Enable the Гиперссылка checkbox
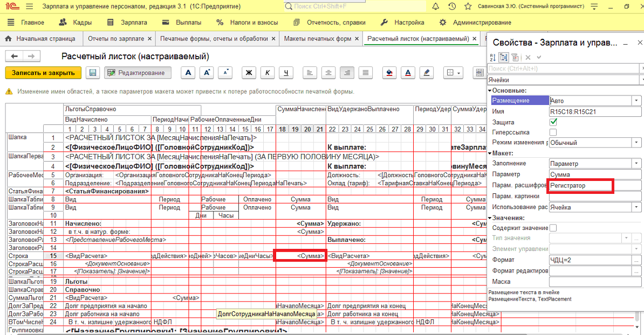 click(553, 132)
